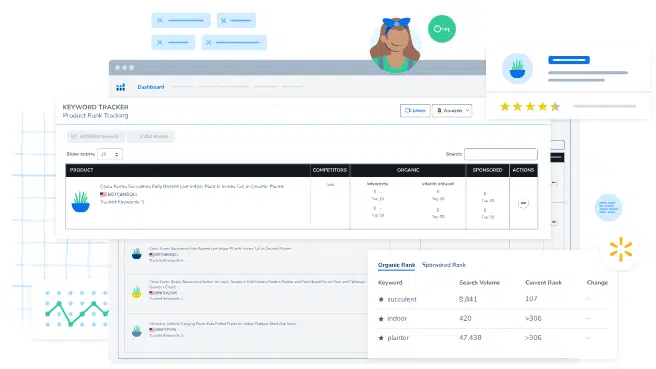Click the 9,841 search volume value
Screen dimensions: 656x369
tap(468, 300)
